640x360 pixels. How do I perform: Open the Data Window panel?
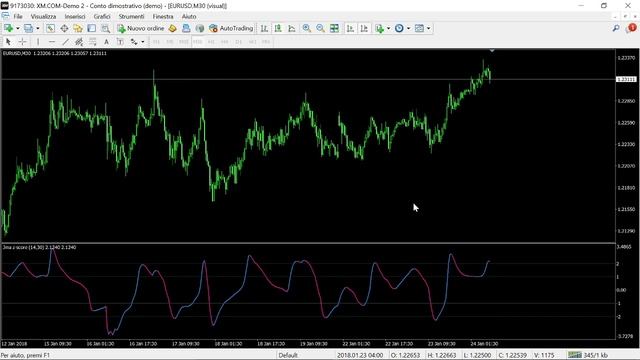click(x=64, y=28)
